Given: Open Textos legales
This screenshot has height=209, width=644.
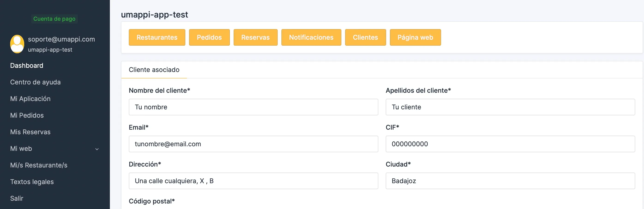Looking at the screenshot, I should tap(32, 182).
